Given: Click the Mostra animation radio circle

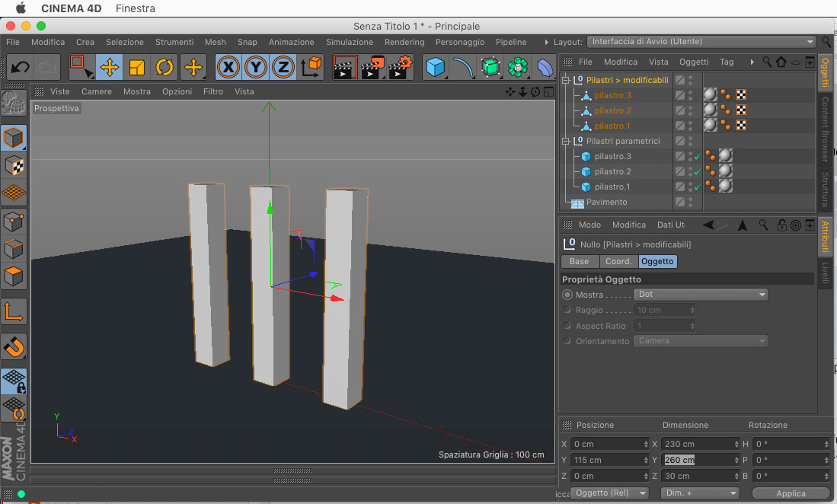Looking at the screenshot, I should (567, 295).
